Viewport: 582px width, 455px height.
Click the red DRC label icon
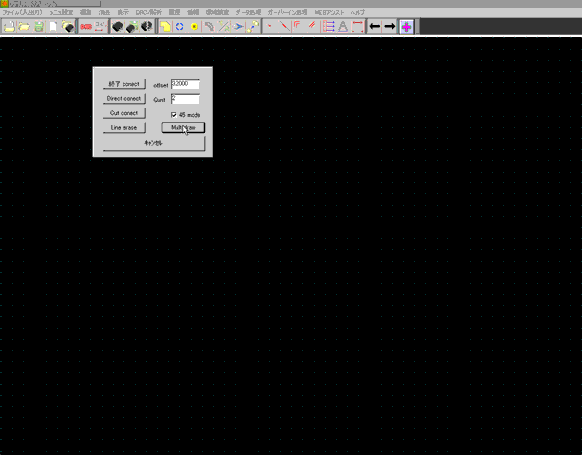click(86, 27)
